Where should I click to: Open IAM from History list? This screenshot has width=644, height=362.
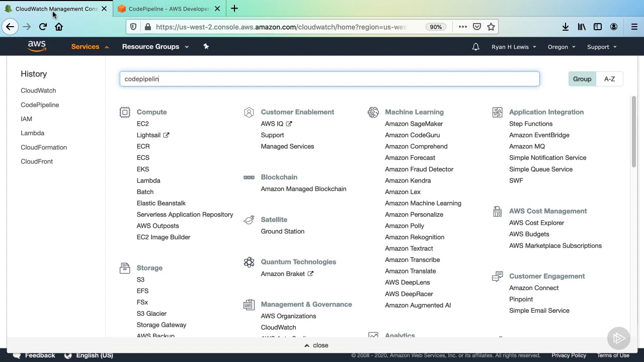[26, 119]
